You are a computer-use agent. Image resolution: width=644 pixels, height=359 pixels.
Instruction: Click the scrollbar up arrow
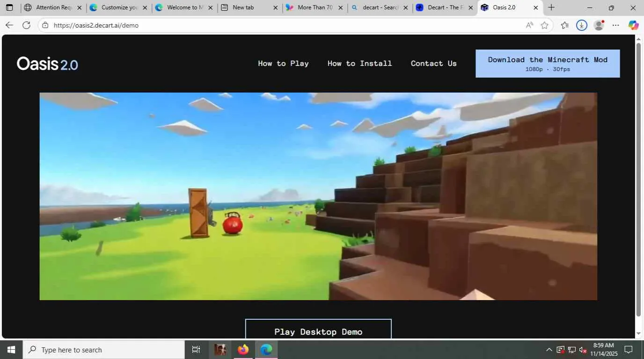click(638, 39)
